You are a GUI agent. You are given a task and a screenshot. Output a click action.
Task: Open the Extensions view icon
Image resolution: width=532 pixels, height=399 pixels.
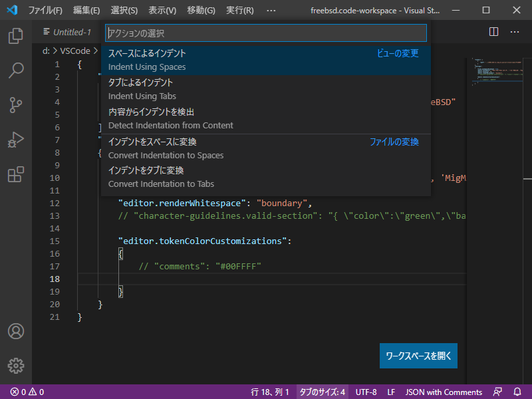[16, 174]
